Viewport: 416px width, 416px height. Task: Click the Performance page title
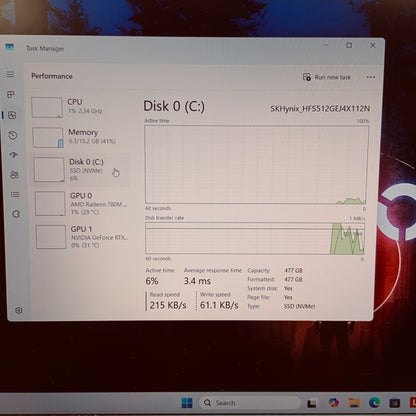[x=52, y=76]
